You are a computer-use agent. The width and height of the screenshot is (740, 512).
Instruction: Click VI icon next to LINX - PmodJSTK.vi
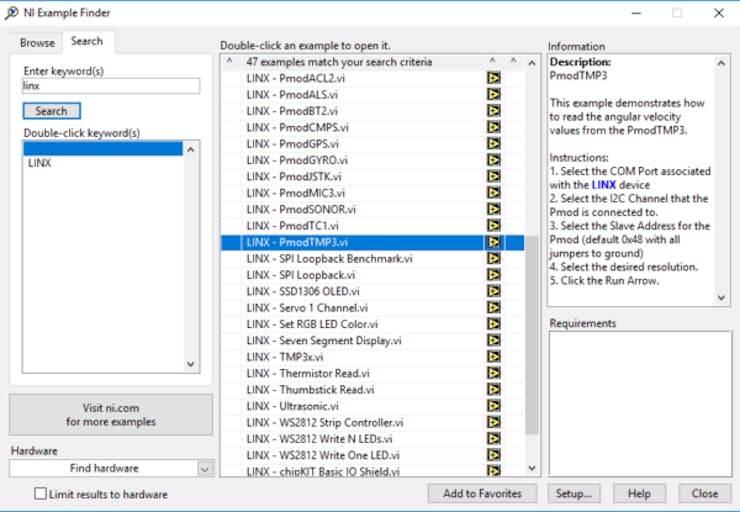tap(494, 176)
